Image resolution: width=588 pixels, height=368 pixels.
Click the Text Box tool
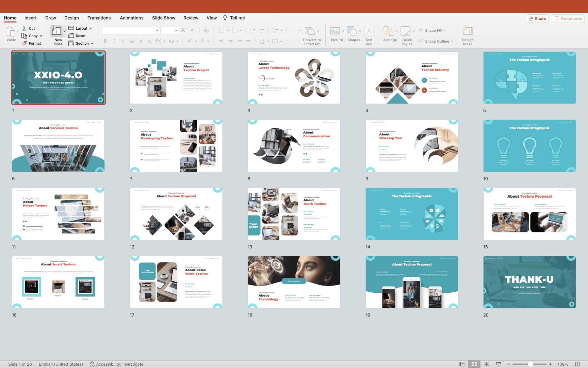click(x=369, y=31)
